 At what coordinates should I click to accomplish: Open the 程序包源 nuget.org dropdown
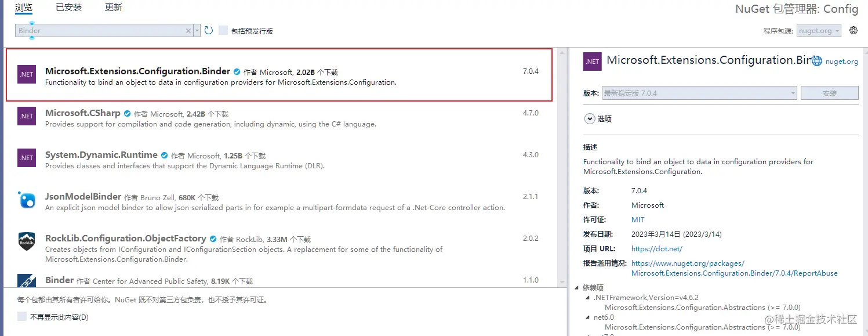click(819, 31)
